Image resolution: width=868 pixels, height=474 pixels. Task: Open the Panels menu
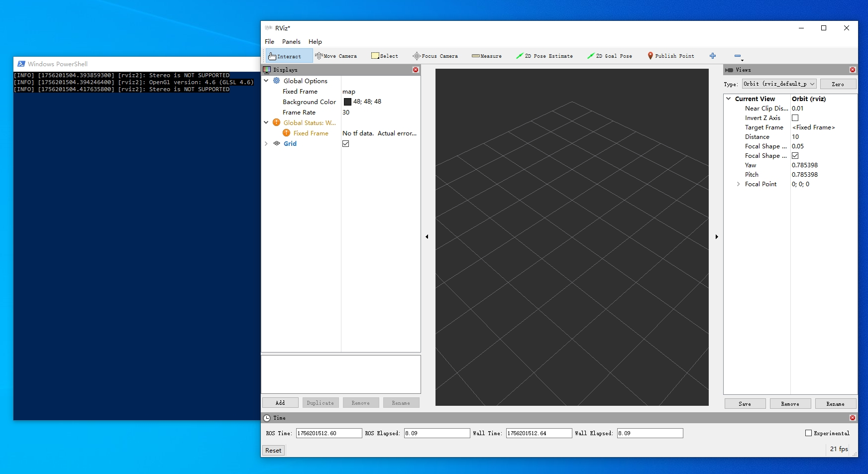click(x=291, y=42)
